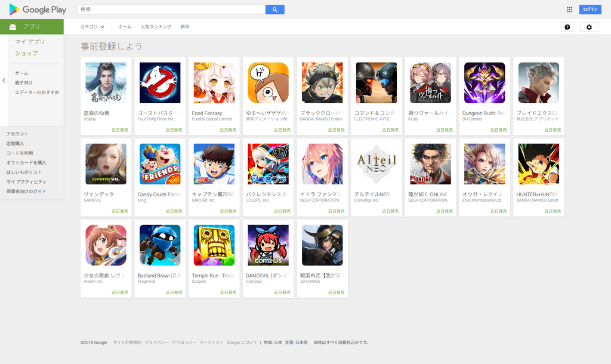Open the アーティスト footer link

(x=212, y=343)
